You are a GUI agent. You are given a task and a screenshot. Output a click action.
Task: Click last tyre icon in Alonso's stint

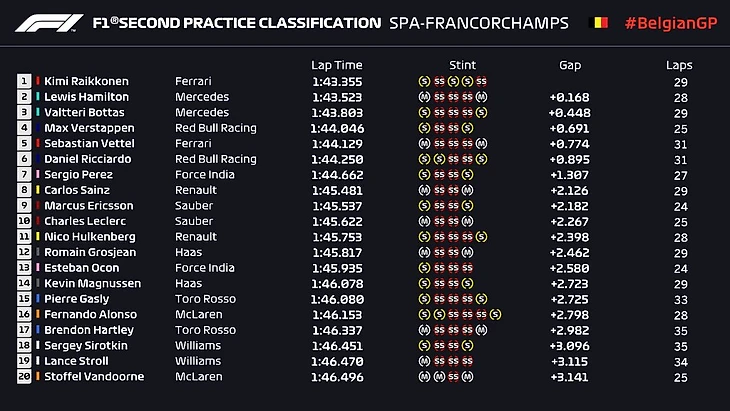coord(496,314)
